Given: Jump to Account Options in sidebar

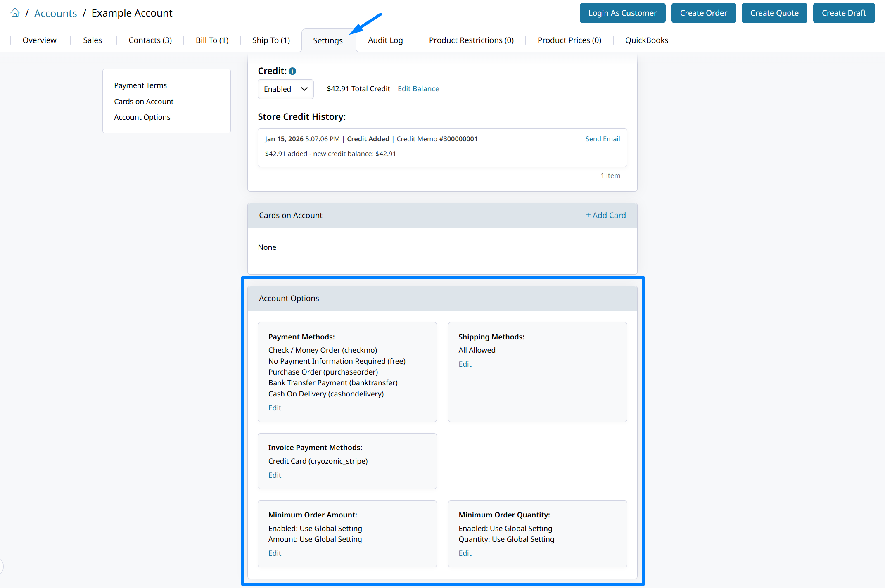Looking at the screenshot, I should coord(142,117).
